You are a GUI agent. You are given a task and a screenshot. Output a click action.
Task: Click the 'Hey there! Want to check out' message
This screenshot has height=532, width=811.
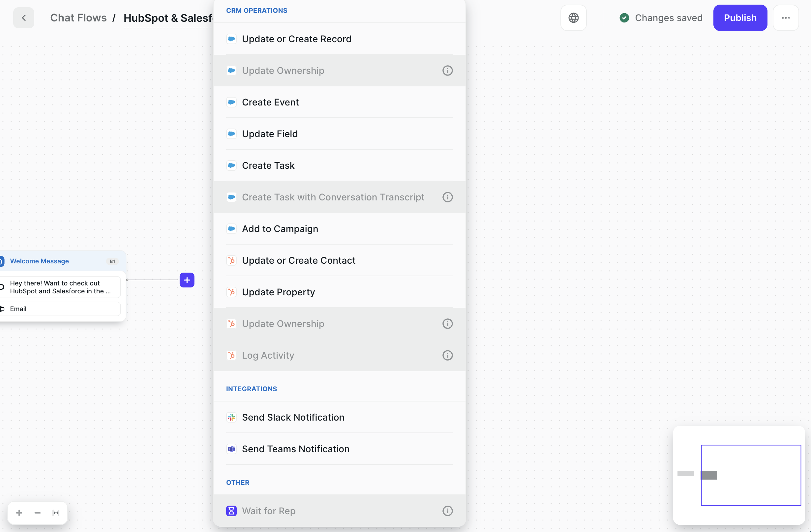tap(60, 287)
